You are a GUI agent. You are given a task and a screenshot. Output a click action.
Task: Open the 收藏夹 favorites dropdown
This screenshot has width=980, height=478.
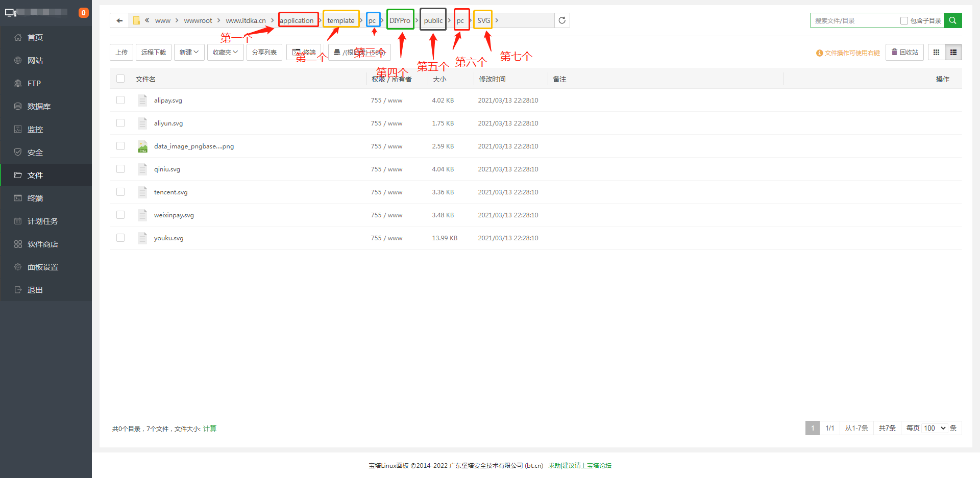tap(225, 52)
